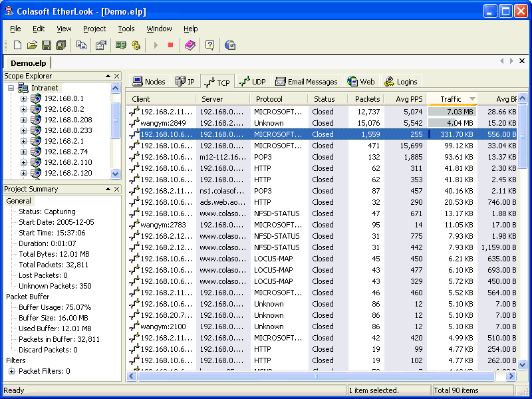Open a project via the folder icon
This screenshot has height=399, width=532.
coord(32,45)
